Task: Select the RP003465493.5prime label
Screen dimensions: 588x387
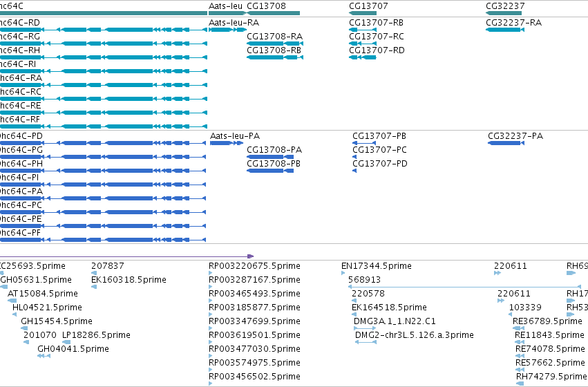Action: pos(255,294)
